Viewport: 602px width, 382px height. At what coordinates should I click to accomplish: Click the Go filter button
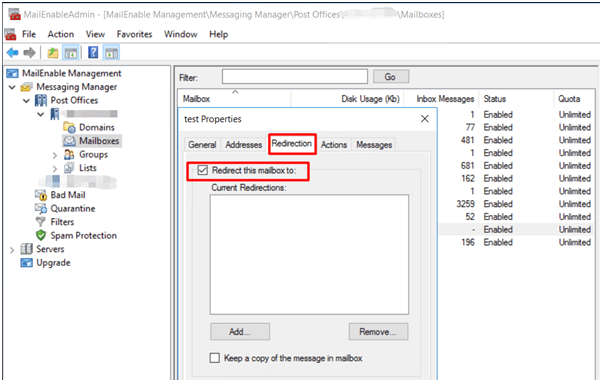[391, 77]
